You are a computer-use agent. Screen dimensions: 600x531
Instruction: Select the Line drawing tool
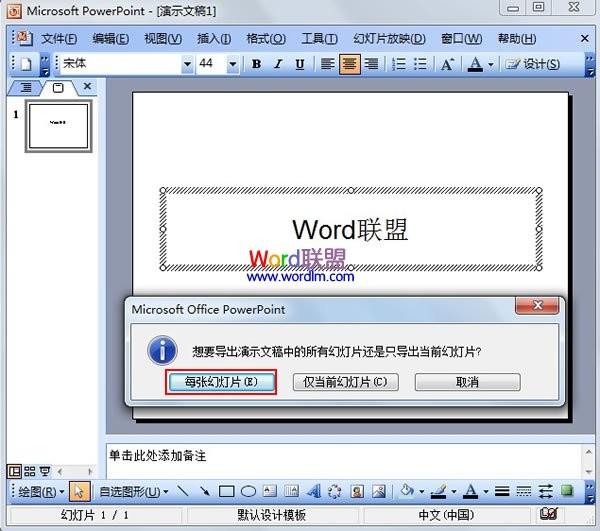tap(183, 491)
